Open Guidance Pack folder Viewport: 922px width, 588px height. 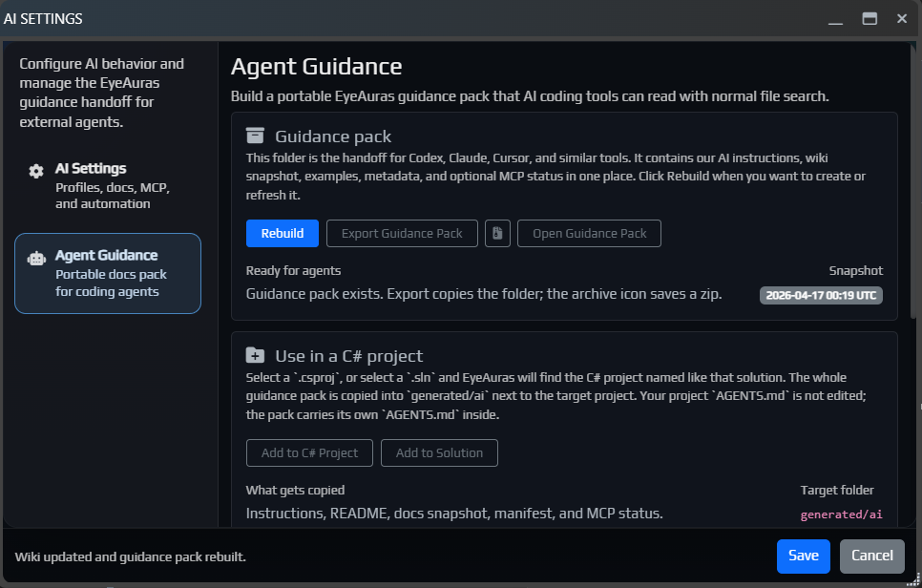(x=589, y=233)
